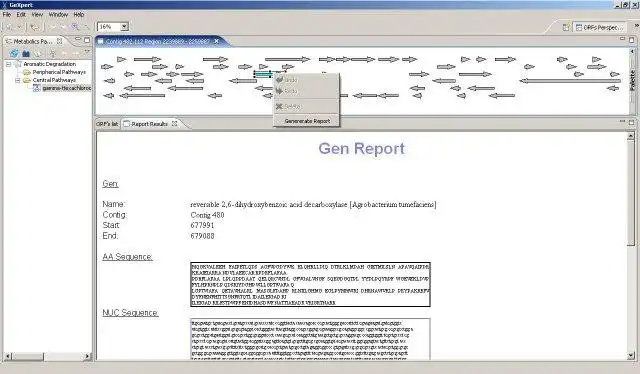The height and width of the screenshot is (374, 640).
Task: Click report scrollbar up arrow
Action: tap(631, 136)
